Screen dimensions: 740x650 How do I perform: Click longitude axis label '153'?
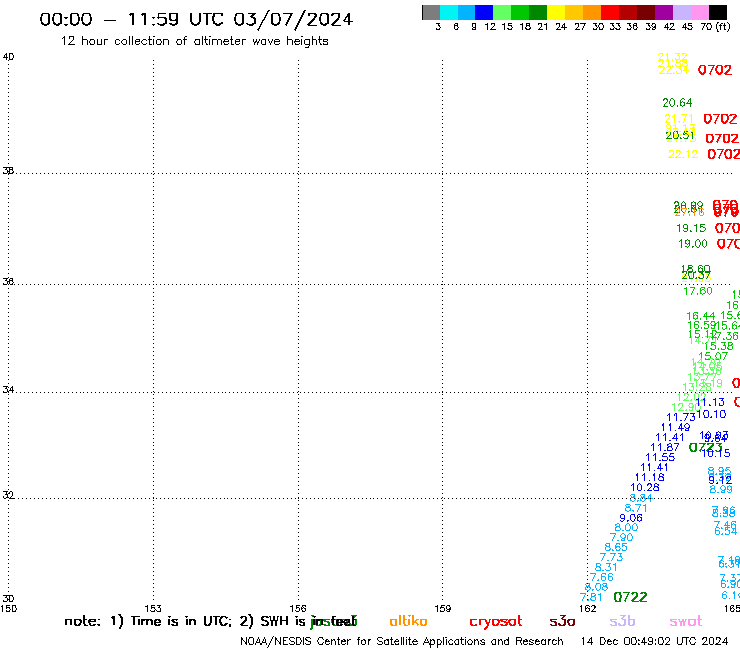153,608
